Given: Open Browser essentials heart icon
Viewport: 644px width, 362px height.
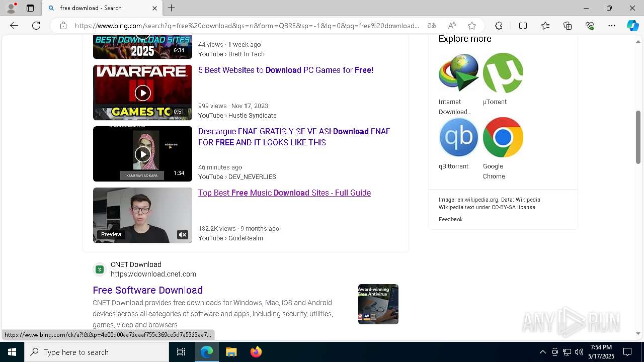Looking at the screenshot, I should (x=590, y=26).
